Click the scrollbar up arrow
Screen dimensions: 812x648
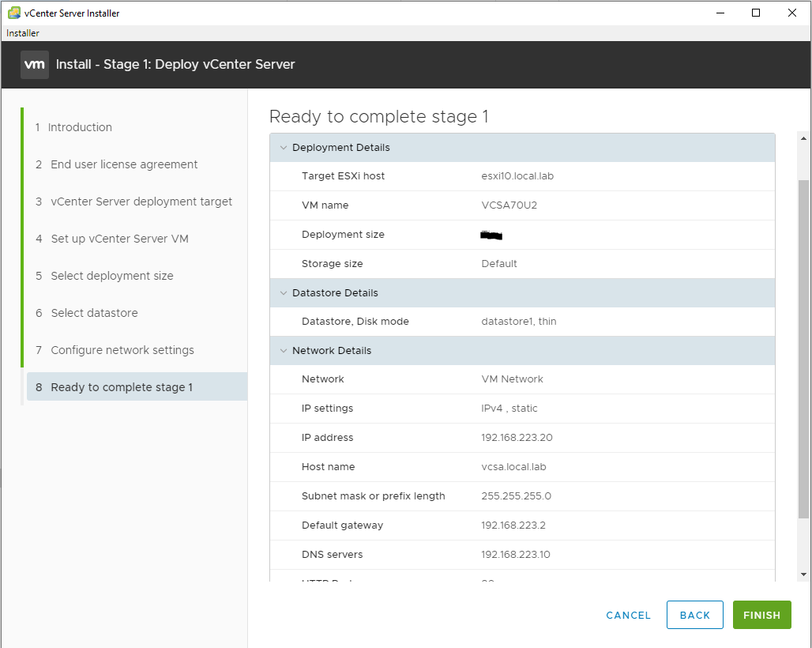[803, 138]
